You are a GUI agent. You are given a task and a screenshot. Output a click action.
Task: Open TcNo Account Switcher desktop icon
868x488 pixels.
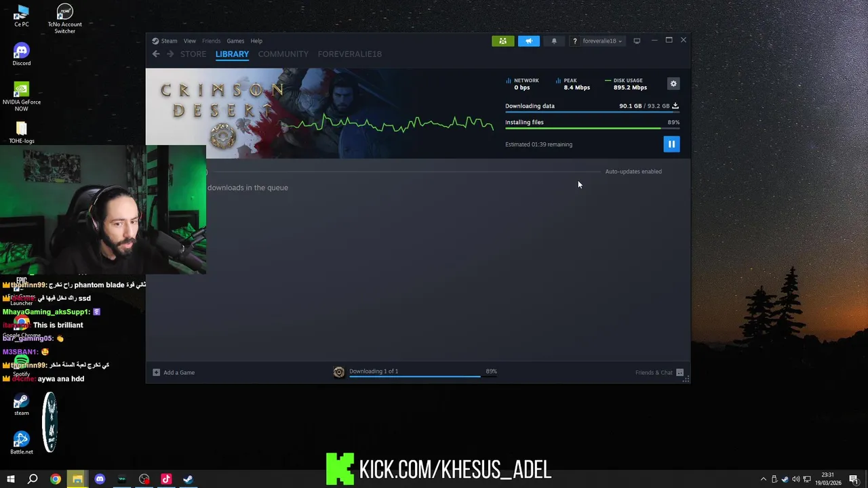coord(64,18)
